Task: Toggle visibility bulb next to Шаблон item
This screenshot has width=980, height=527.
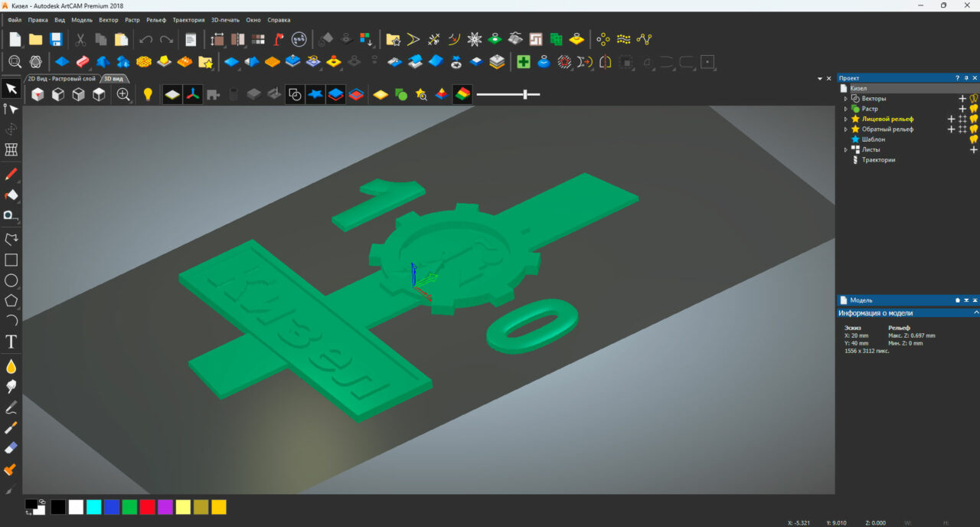Action: (973, 139)
